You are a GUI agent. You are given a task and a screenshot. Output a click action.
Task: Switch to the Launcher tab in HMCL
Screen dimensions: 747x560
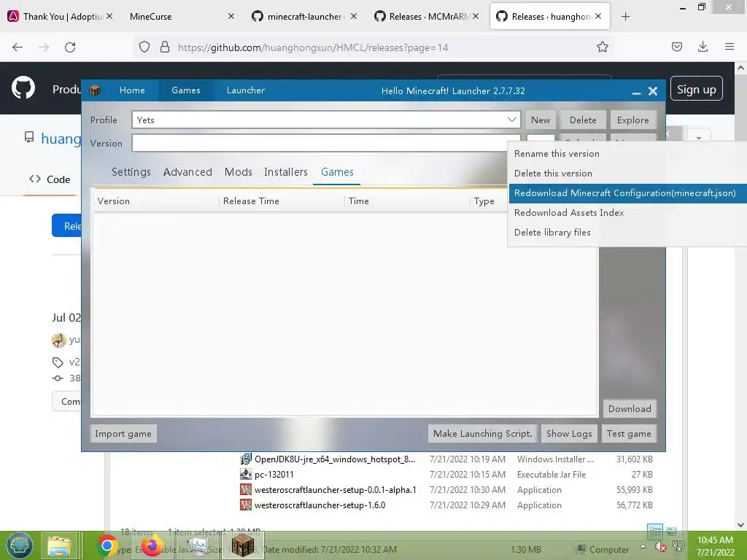point(245,90)
